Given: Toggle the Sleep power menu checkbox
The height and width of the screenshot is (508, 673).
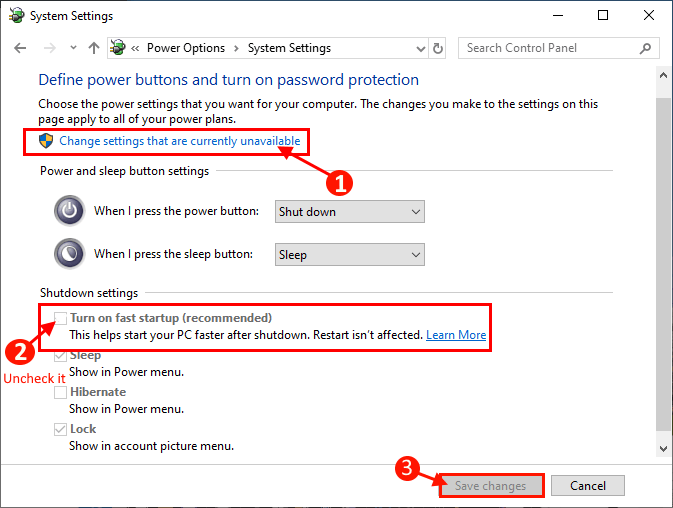Looking at the screenshot, I should pyautogui.click(x=61, y=355).
